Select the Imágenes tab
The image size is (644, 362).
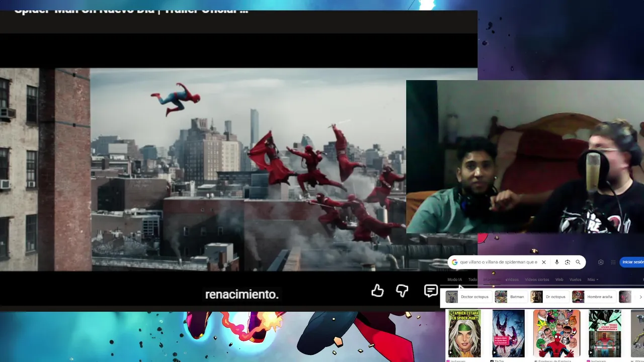492,280
